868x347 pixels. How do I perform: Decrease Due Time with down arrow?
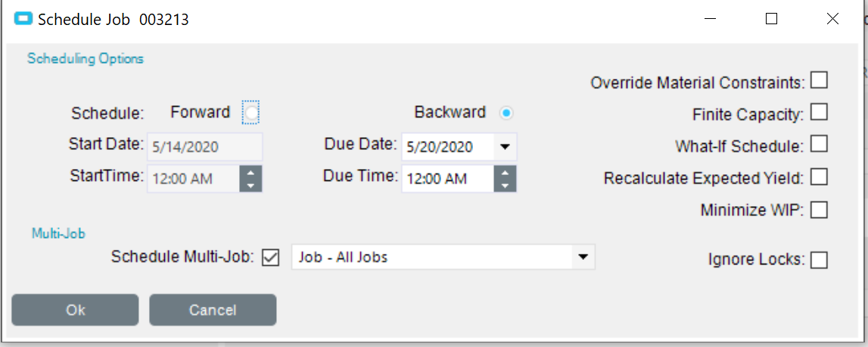505,184
